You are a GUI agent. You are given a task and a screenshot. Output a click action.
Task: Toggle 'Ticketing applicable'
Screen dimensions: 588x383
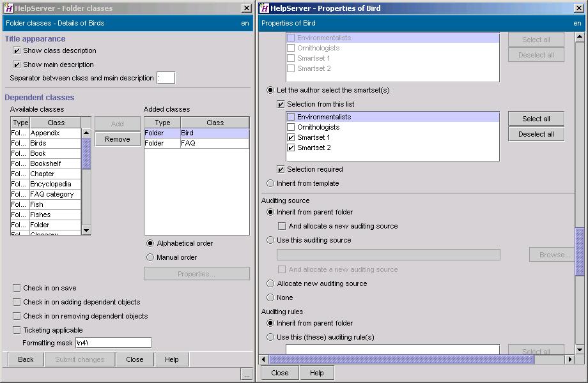point(15,329)
